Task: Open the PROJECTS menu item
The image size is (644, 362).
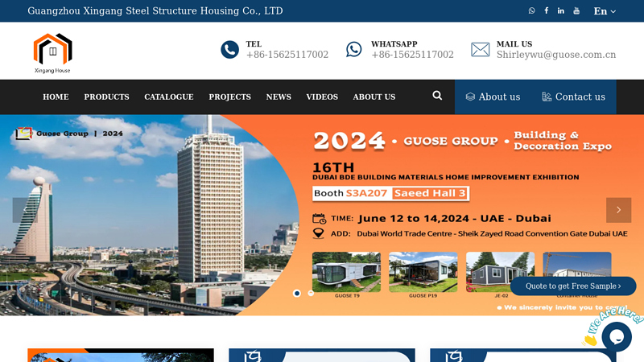Action: 229,97
